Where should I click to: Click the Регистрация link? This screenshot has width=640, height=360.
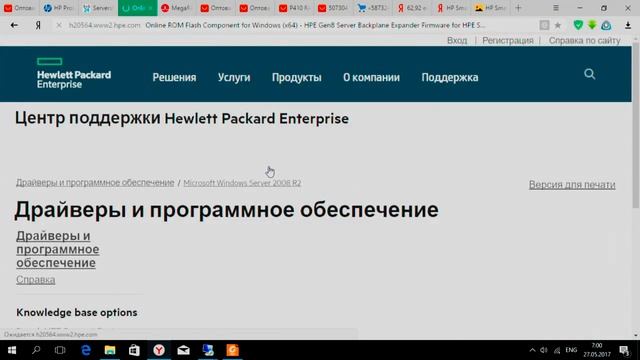(x=508, y=40)
